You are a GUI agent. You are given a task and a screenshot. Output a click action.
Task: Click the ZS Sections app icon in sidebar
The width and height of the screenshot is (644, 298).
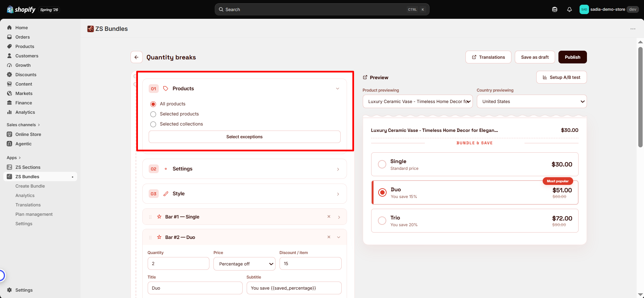click(9, 167)
